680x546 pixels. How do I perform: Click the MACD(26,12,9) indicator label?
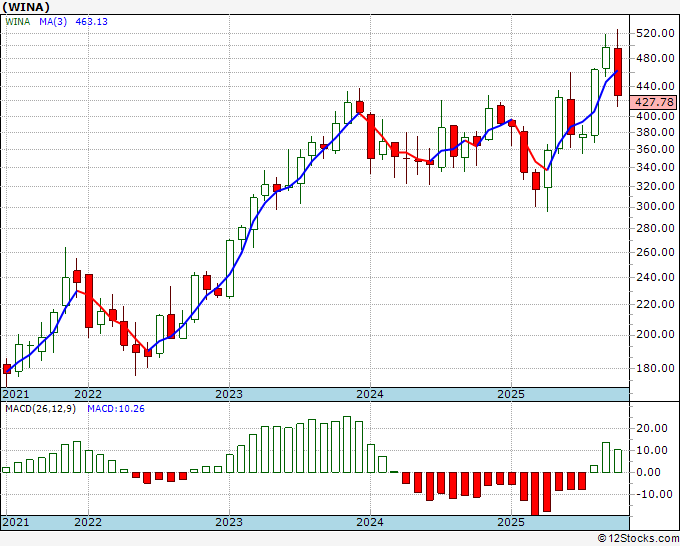tap(41, 409)
